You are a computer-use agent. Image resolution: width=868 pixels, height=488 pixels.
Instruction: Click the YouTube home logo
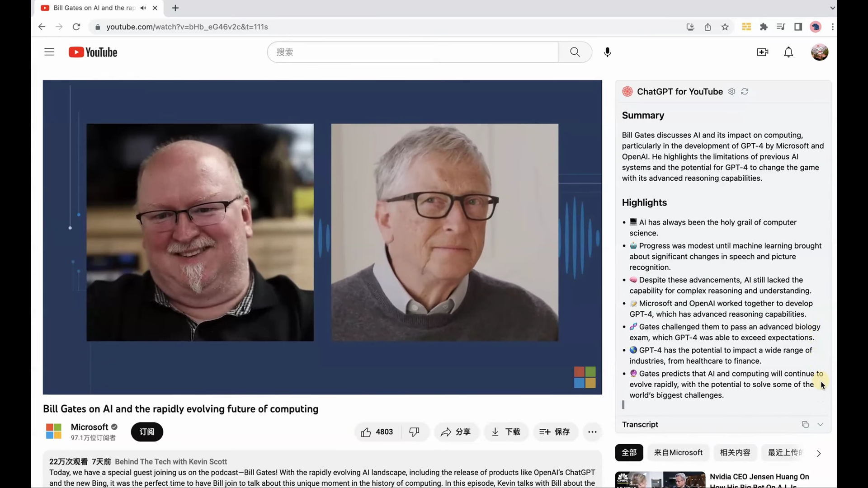coord(93,52)
